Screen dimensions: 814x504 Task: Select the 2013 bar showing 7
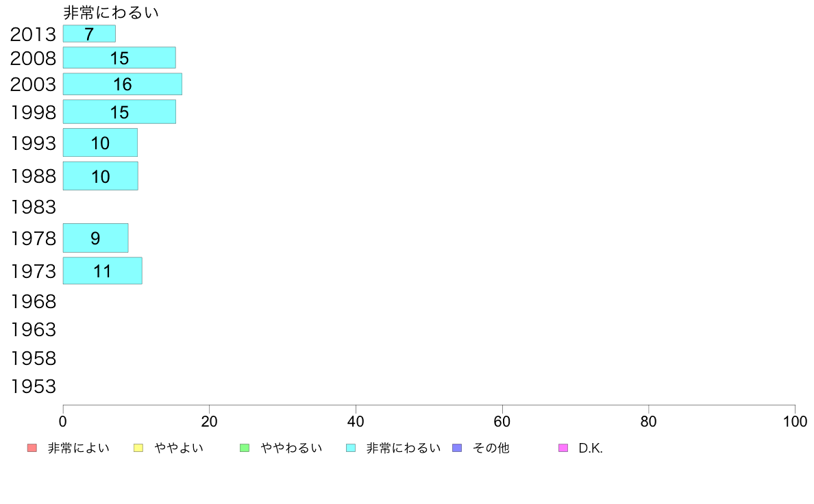[89, 34]
